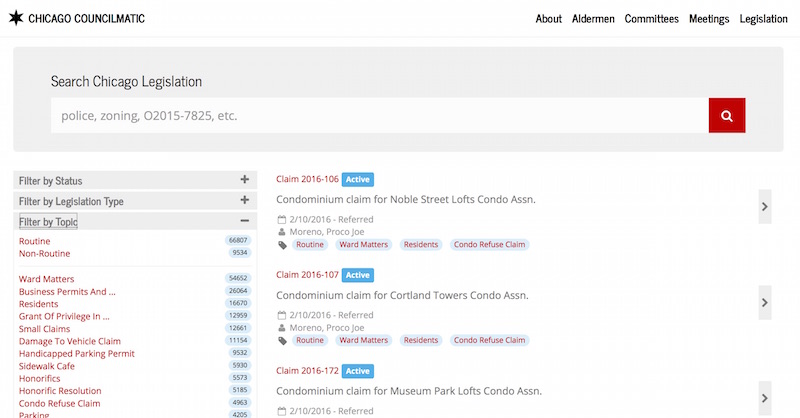This screenshot has height=418, width=800.
Task: Select Residents tag under Claim 2016-107
Action: click(421, 340)
